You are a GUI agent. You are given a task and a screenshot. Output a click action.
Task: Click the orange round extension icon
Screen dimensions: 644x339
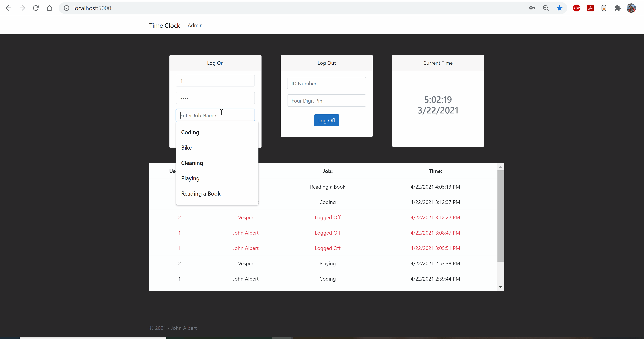coord(604,8)
